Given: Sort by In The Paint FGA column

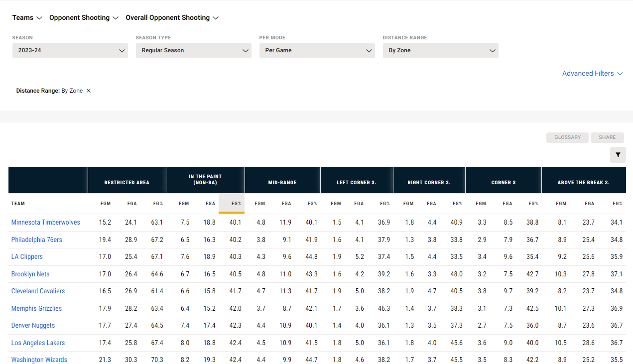Looking at the screenshot, I should 210,204.
